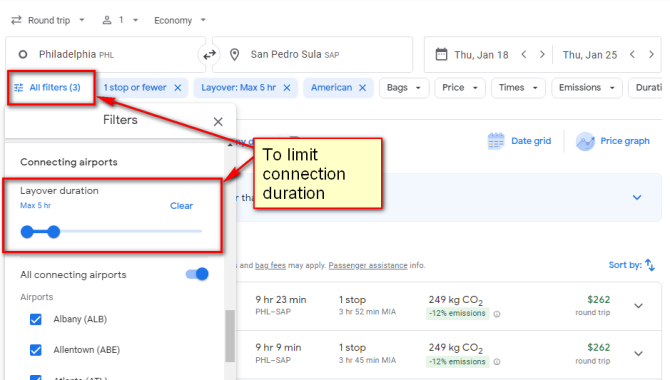670x380 pixels.
Task: Open the passenger count dropdown
Action: [120, 20]
